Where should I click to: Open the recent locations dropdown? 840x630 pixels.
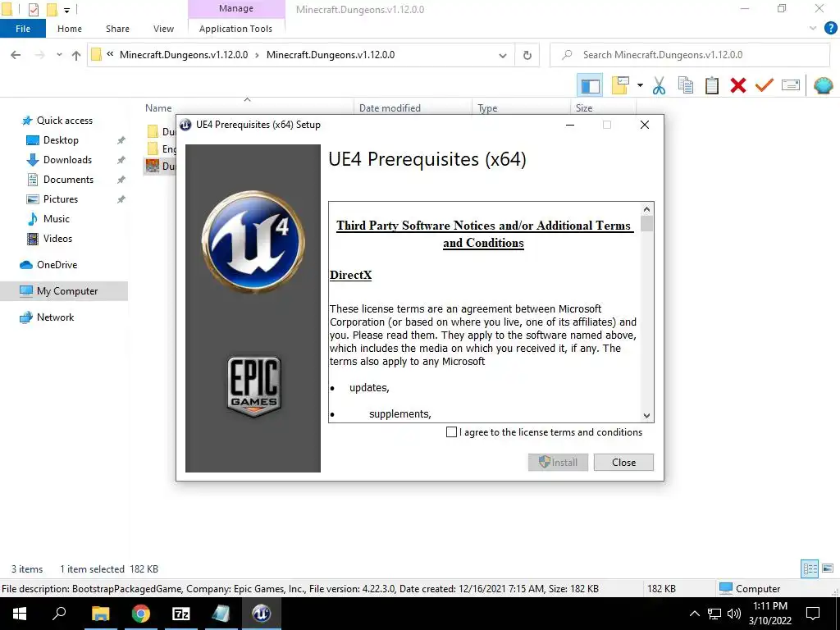(59, 55)
